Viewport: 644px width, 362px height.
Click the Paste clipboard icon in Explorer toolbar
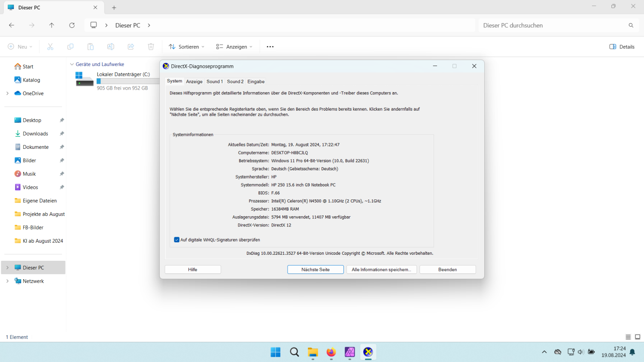point(91,47)
